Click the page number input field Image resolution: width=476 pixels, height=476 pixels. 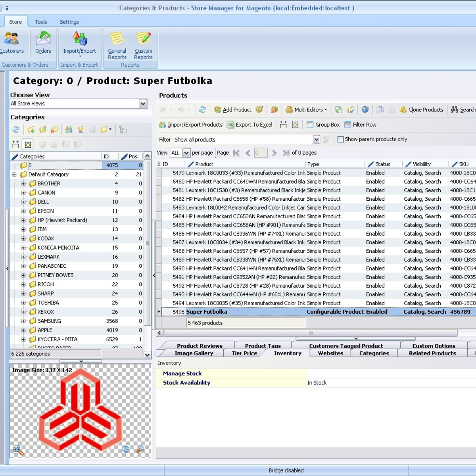tap(261, 153)
